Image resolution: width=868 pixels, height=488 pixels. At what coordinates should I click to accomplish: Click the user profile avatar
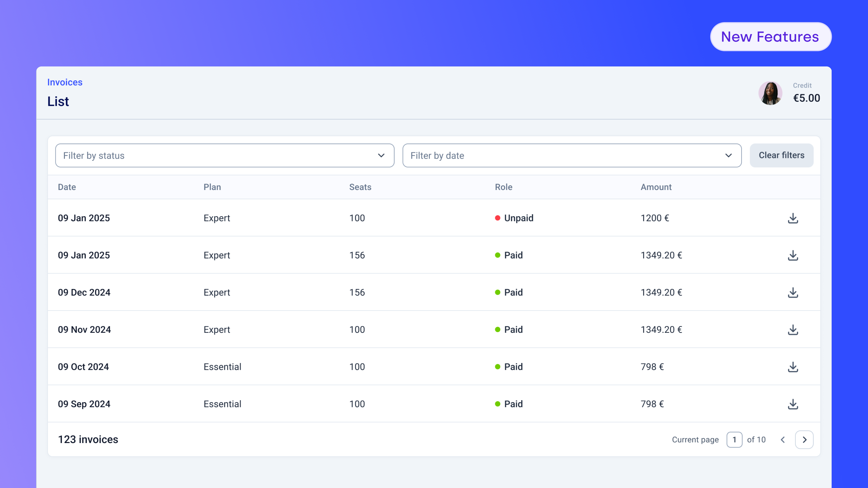tap(770, 93)
